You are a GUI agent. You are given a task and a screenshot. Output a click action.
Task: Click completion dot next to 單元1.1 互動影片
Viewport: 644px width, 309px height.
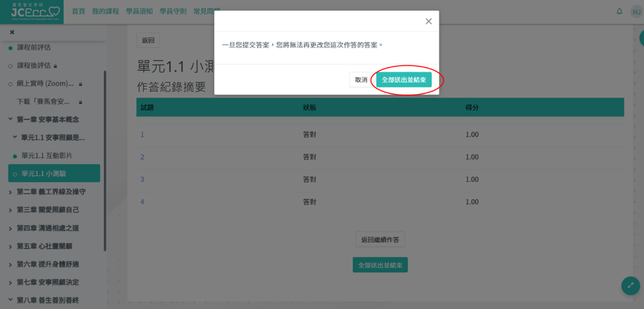(15, 156)
